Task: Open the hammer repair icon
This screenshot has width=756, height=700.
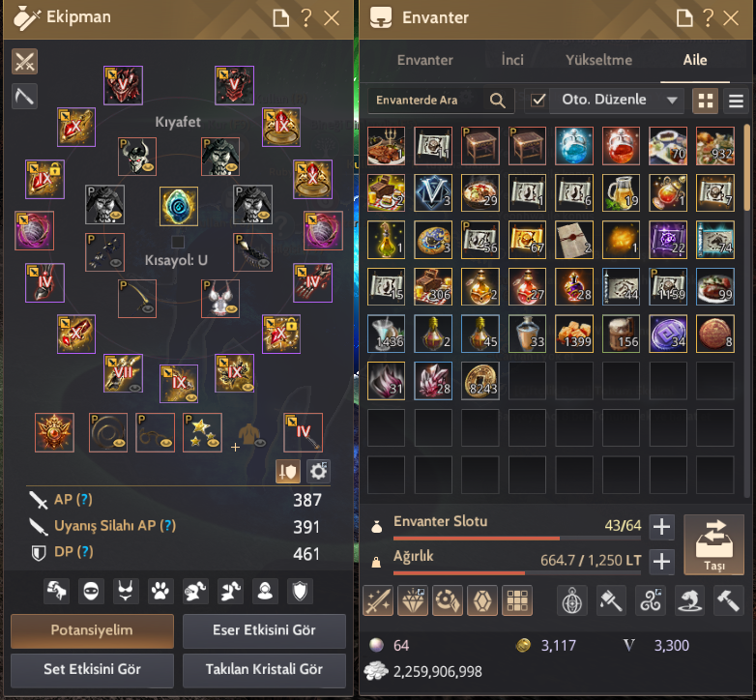Action: coord(728,600)
